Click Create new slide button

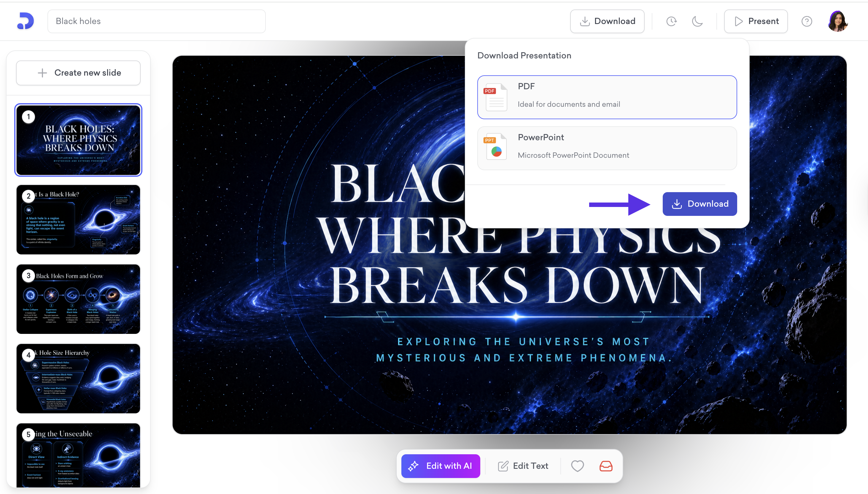[78, 73]
